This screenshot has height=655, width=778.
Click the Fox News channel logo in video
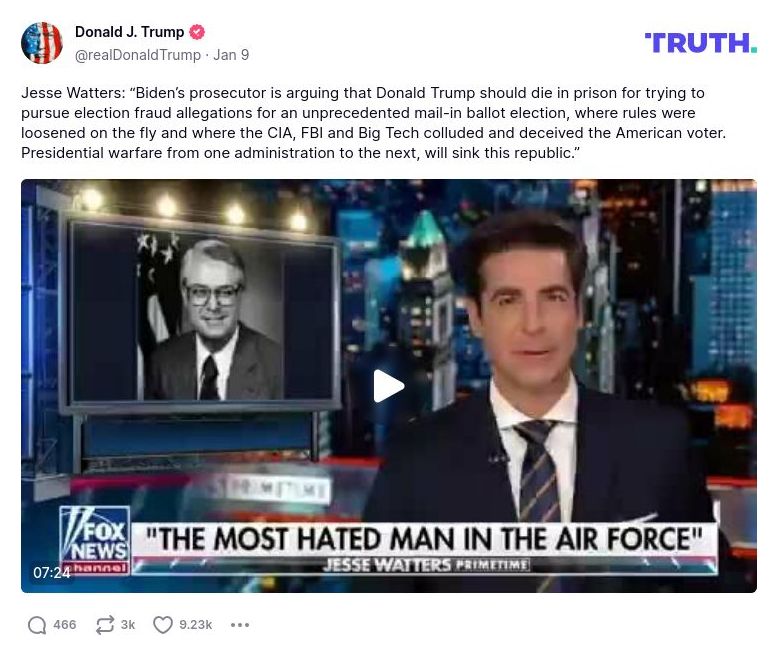(95, 540)
